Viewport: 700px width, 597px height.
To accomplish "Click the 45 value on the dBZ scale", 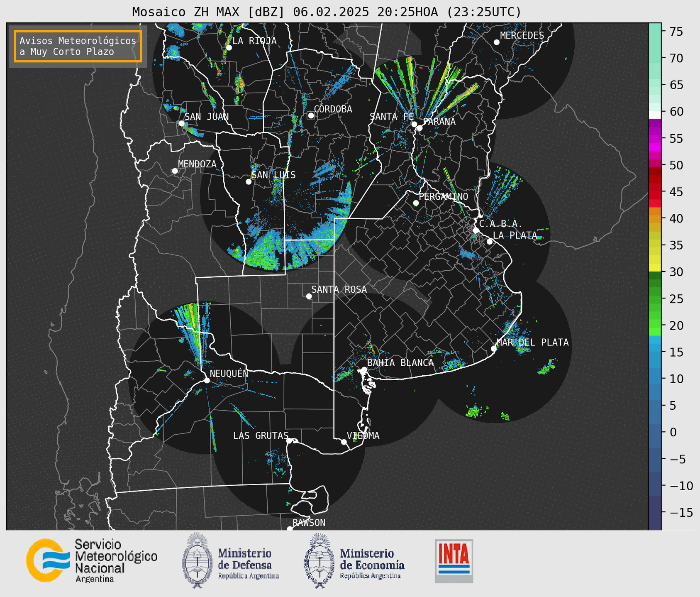I will [x=676, y=192].
